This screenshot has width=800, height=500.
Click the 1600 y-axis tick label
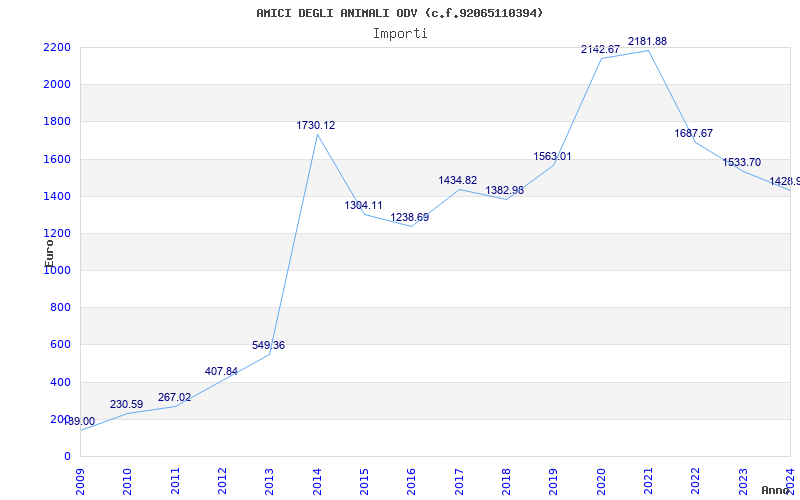tap(57, 159)
